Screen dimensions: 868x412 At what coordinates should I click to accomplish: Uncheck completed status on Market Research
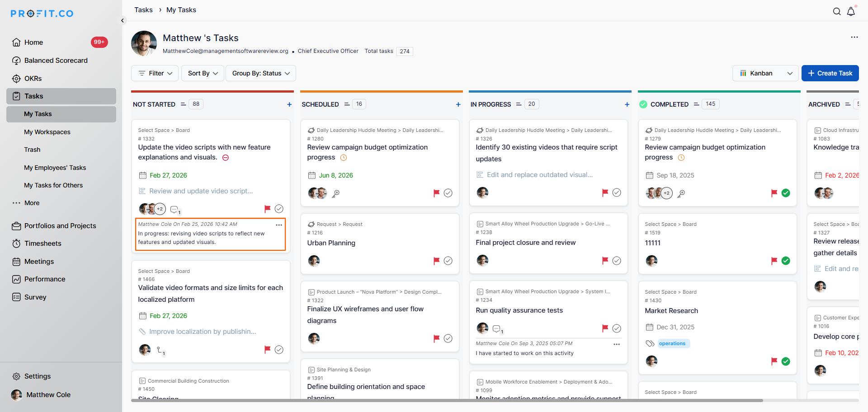tap(786, 361)
